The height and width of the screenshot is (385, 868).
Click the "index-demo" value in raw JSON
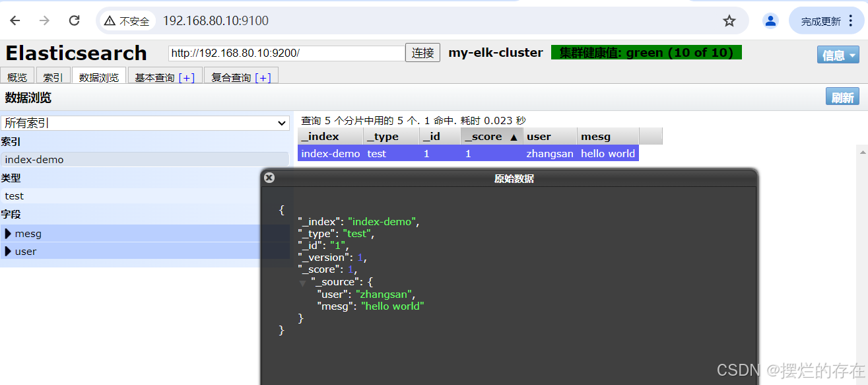382,222
